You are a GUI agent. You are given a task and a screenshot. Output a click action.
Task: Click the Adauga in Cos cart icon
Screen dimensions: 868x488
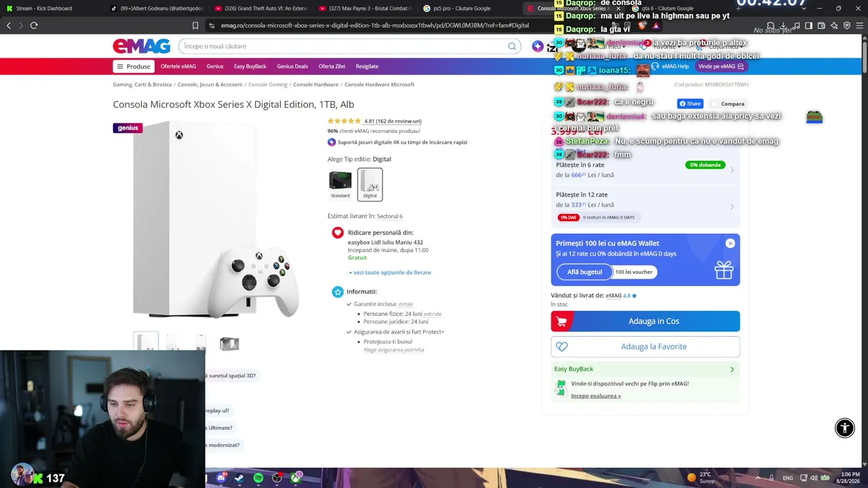[561, 321]
